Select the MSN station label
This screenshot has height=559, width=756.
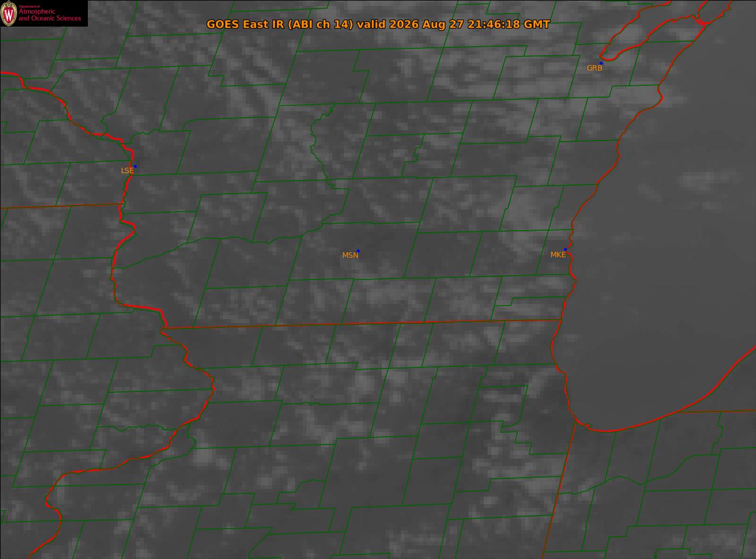click(x=350, y=255)
